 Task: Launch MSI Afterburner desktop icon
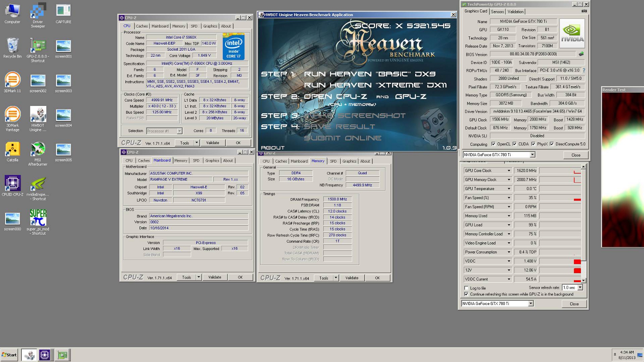coord(38,154)
